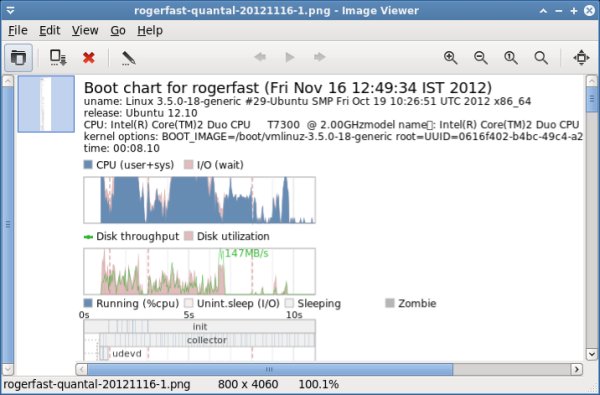Maximize the Image Viewer window
600x395 pixels.
tap(574, 11)
